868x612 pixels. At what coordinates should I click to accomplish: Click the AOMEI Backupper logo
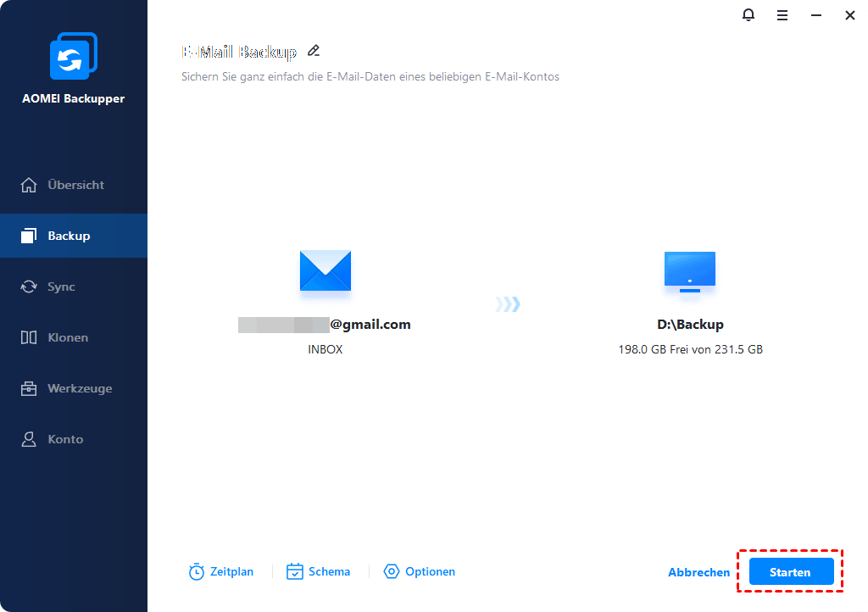[74, 56]
